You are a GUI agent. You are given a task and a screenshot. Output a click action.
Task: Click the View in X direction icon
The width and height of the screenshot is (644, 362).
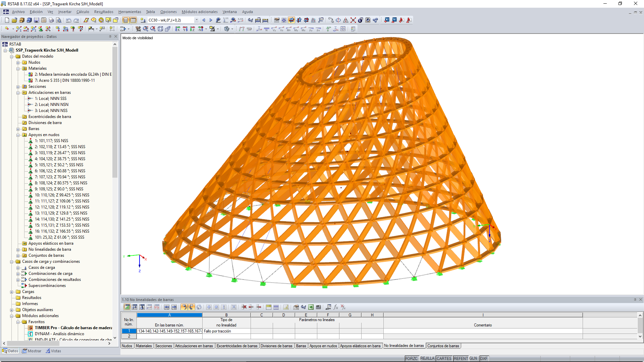(177, 29)
